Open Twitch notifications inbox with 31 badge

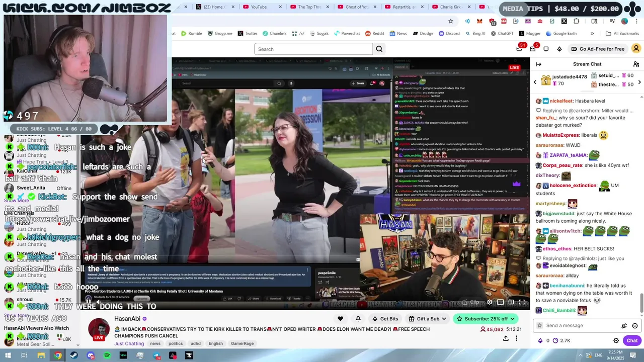(x=519, y=49)
